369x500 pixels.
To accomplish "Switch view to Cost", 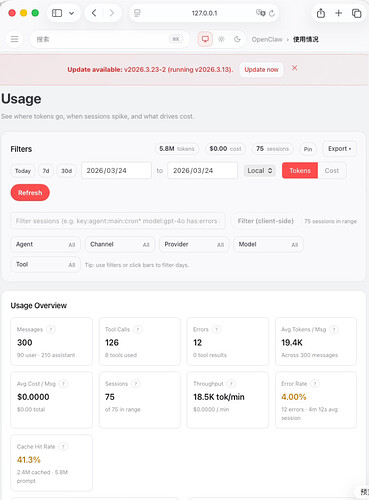I will point(332,171).
